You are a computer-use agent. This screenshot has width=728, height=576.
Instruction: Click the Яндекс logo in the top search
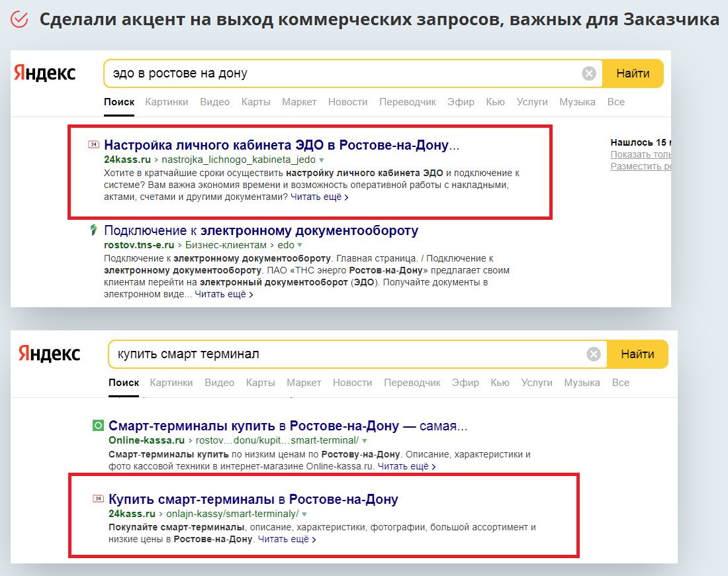pos(44,73)
